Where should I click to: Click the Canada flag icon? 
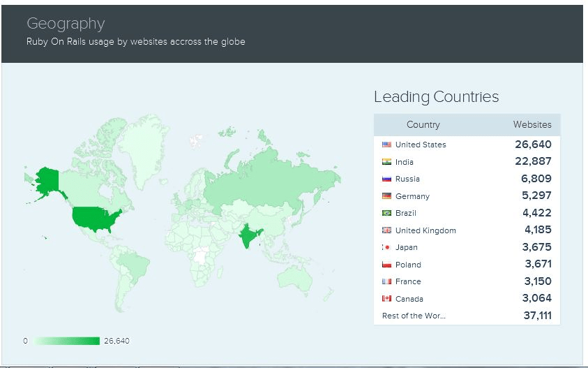coord(386,299)
